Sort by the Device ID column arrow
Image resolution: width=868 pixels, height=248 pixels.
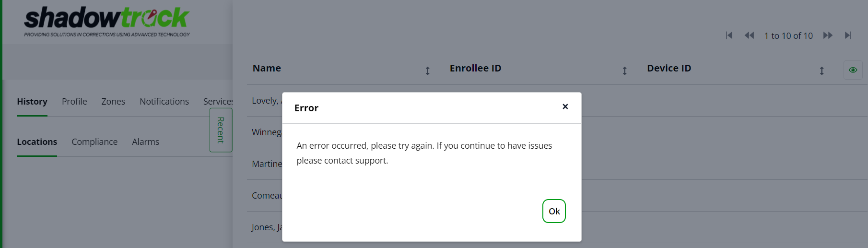tap(821, 71)
